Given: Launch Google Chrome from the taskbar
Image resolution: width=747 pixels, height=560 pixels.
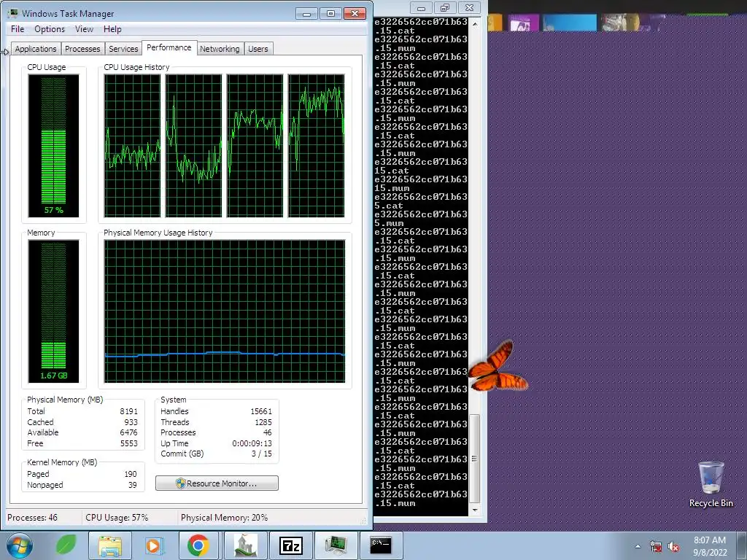Looking at the screenshot, I should tap(198, 545).
